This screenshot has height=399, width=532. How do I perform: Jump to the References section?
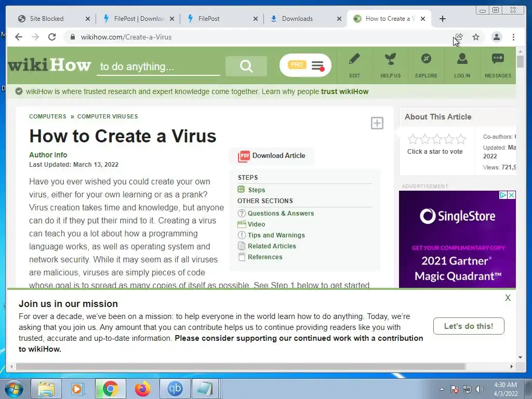click(x=265, y=257)
